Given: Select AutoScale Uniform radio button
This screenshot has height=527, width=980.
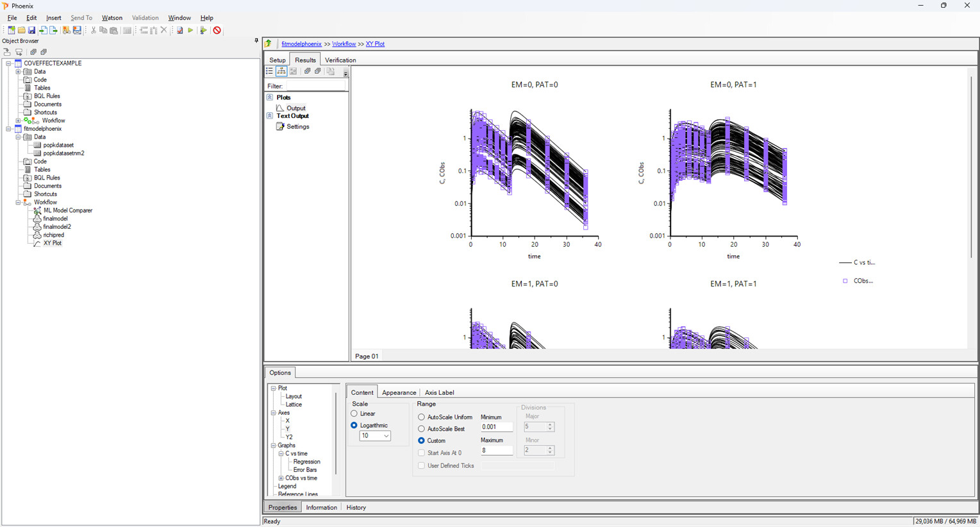Looking at the screenshot, I should point(421,417).
